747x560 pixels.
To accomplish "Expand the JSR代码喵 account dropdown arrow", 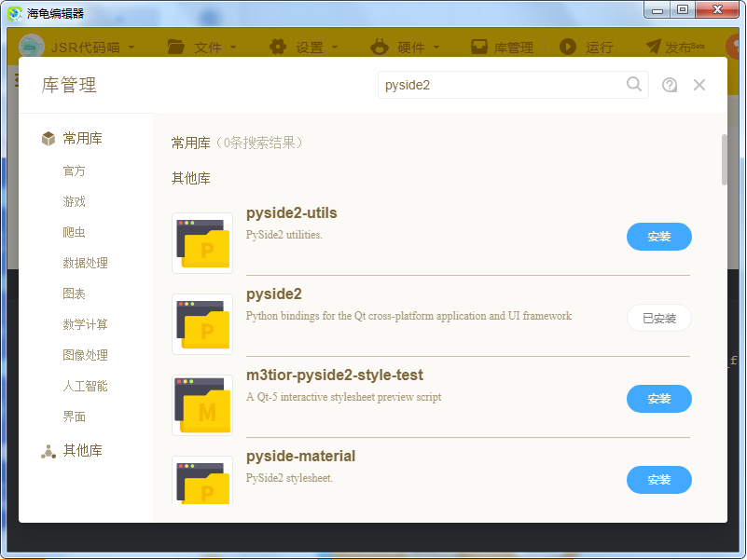I will (131, 48).
